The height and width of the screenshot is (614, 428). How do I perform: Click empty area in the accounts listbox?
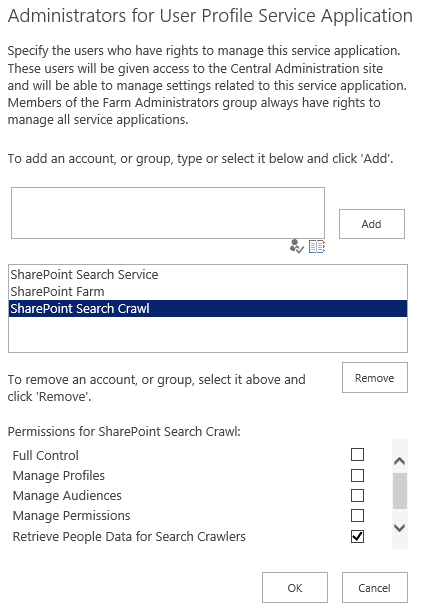tap(208, 334)
